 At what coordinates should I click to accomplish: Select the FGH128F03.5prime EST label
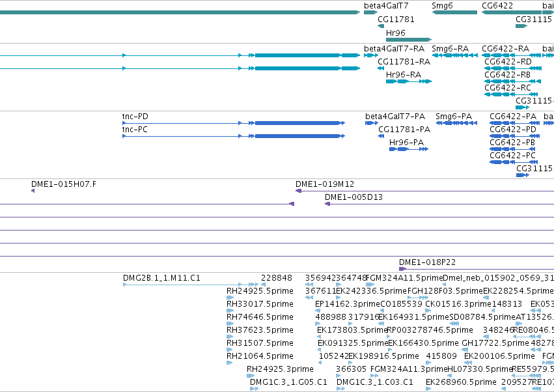tap(445, 291)
